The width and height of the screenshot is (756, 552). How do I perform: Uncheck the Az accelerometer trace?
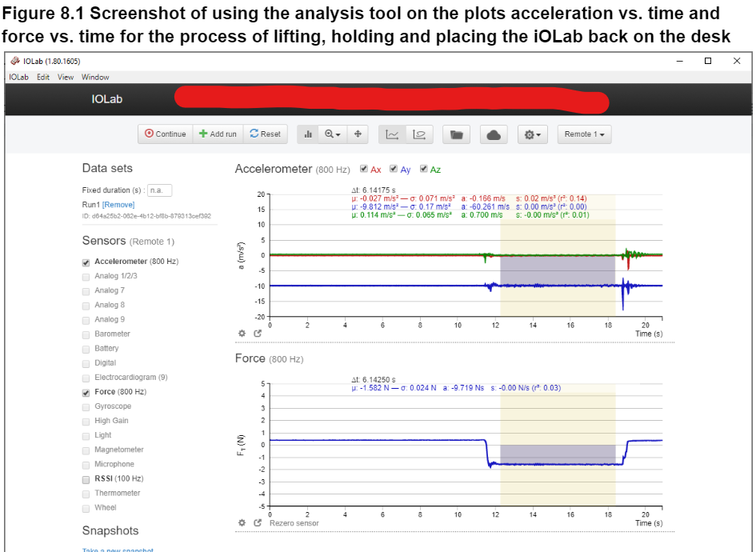pyautogui.click(x=423, y=169)
